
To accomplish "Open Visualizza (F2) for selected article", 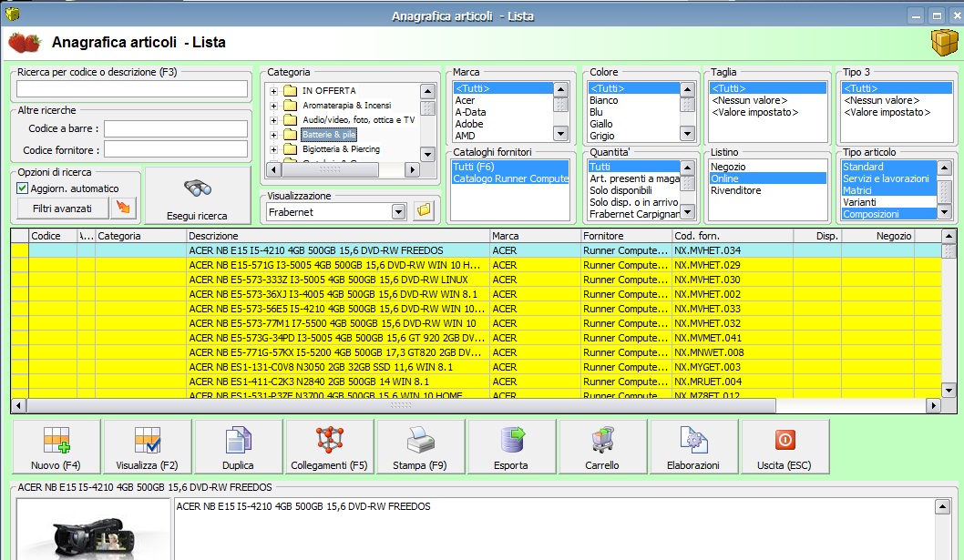I will (147, 447).
